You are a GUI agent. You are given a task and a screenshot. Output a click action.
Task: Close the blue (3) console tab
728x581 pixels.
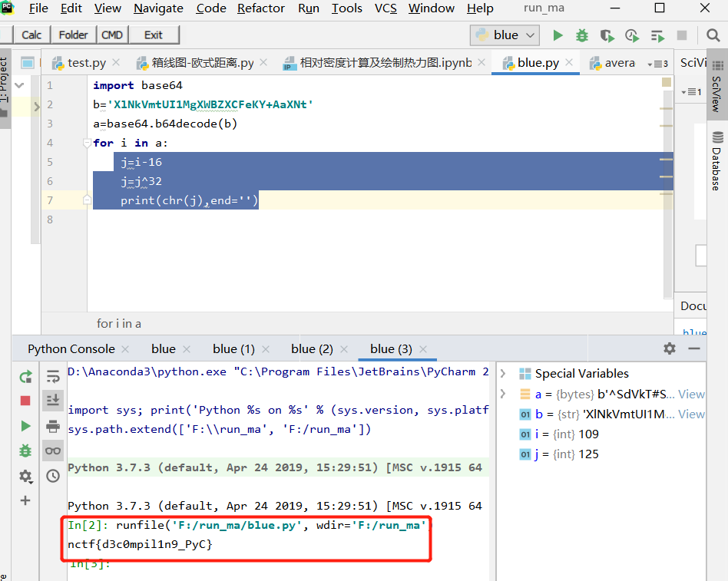423,349
